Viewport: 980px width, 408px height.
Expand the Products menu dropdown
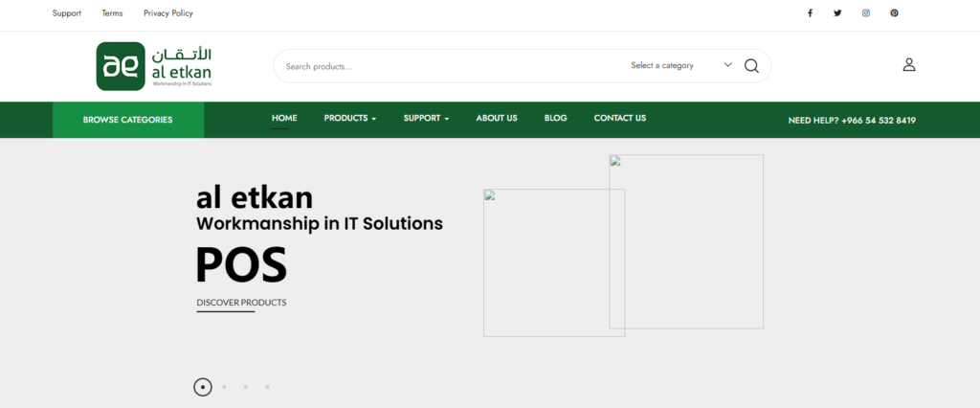point(349,119)
